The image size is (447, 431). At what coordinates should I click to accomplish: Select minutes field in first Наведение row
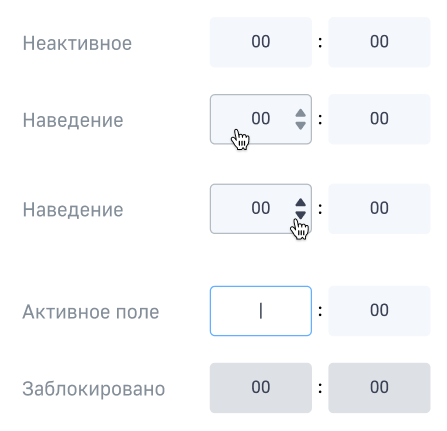(x=379, y=119)
